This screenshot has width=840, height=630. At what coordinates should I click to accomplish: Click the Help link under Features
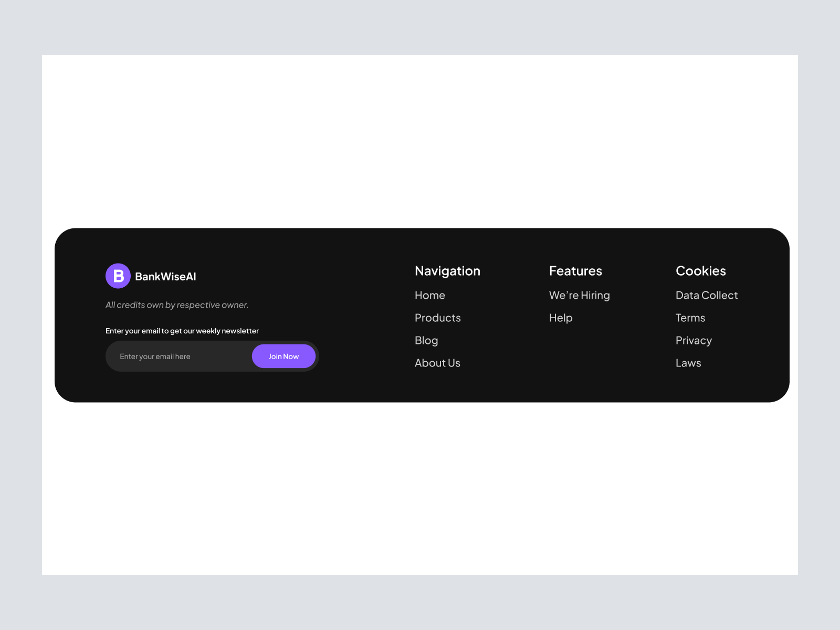click(x=561, y=318)
